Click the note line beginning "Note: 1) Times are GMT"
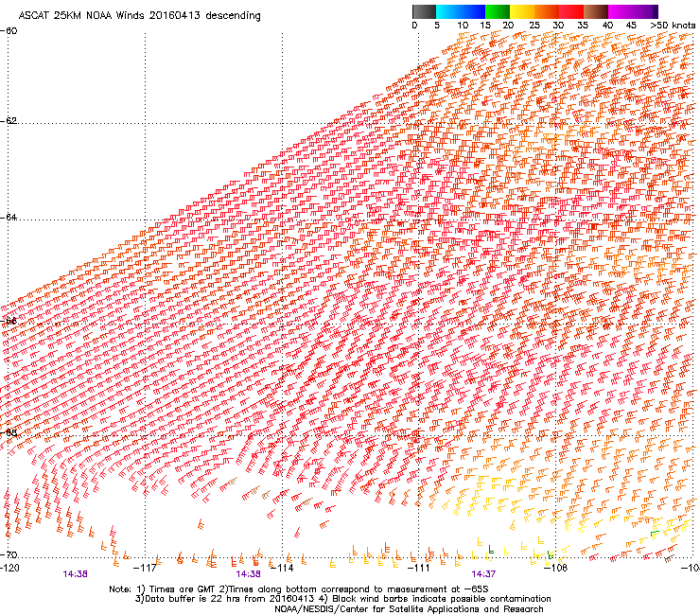The image size is (700, 615). [299, 589]
